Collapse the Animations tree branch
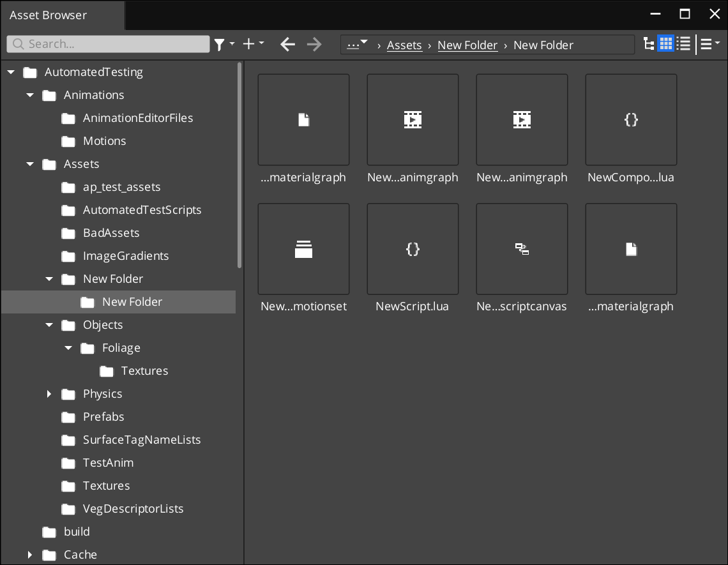728x565 pixels. coord(29,94)
